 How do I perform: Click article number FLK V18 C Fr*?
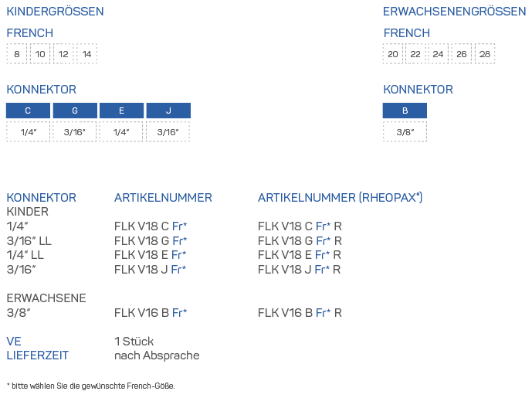point(151,226)
